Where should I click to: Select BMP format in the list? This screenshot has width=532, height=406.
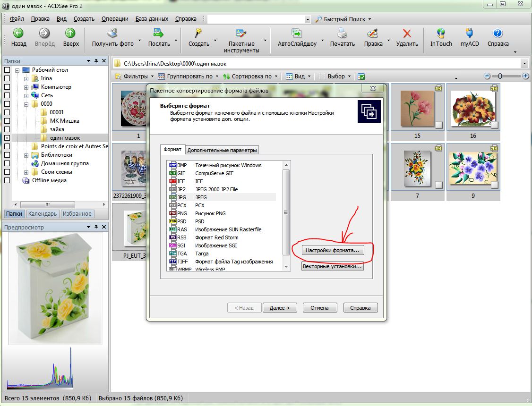[222, 165]
